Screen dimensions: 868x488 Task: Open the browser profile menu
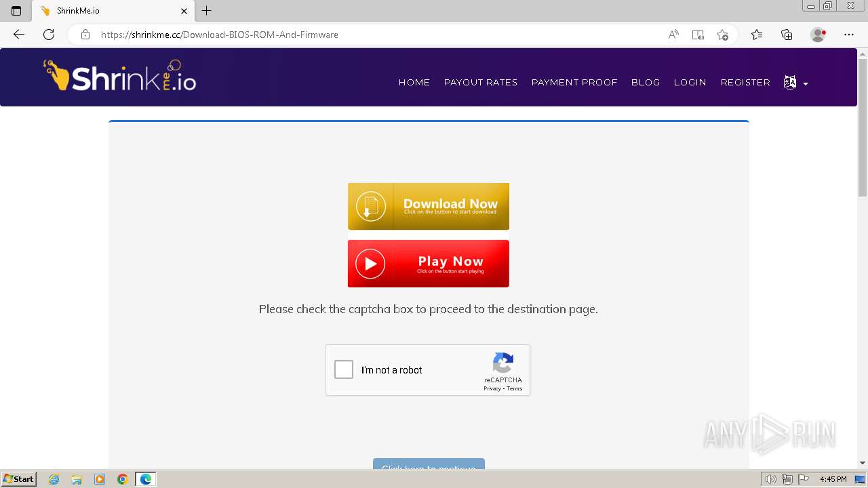coord(818,35)
